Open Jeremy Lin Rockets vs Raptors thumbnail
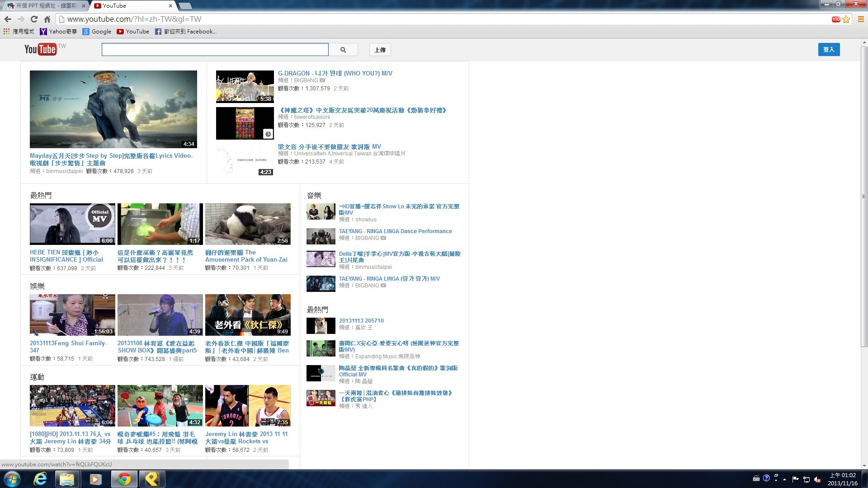This screenshot has width=868, height=488. 248,406
